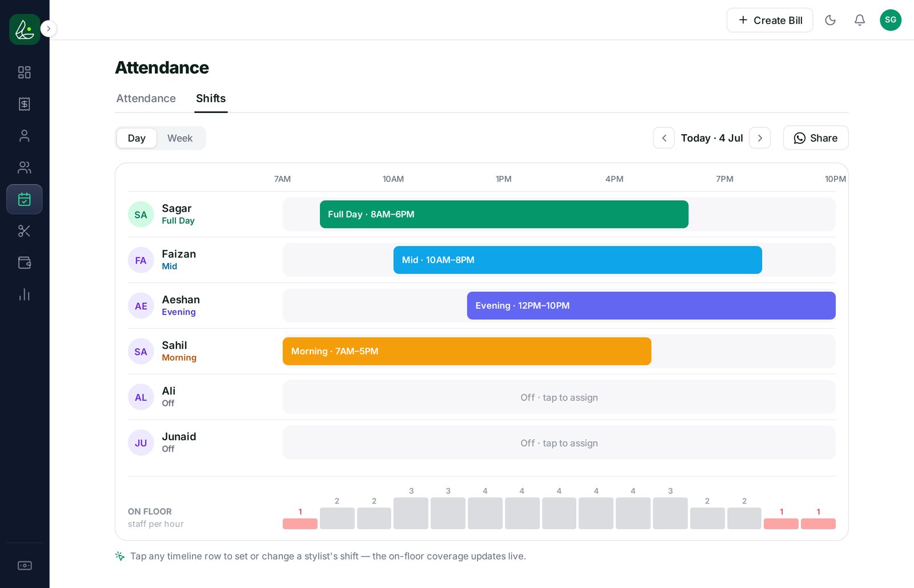Click the Aeshan name label

[x=181, y=300]
